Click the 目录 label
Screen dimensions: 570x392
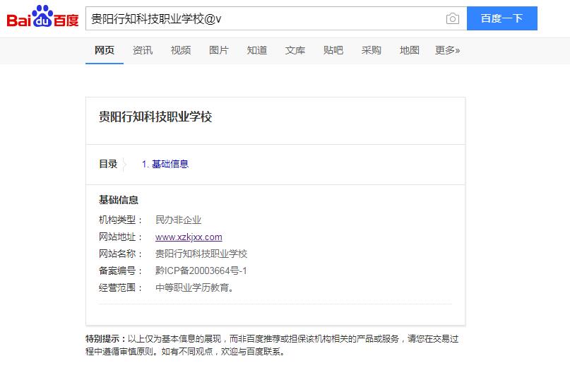tap(108, 164)
